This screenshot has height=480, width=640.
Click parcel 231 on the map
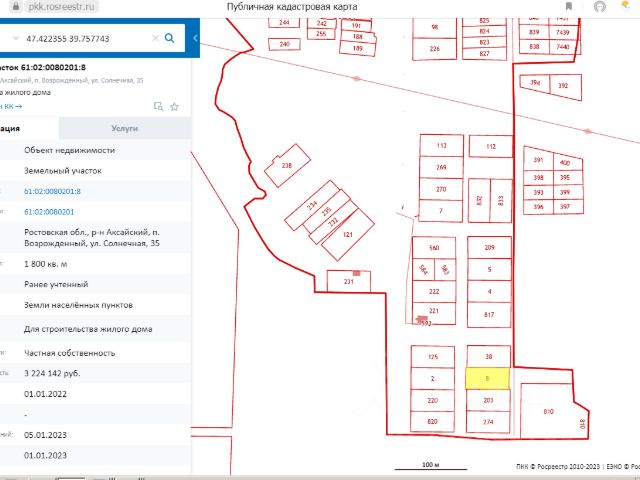point(350,283)
